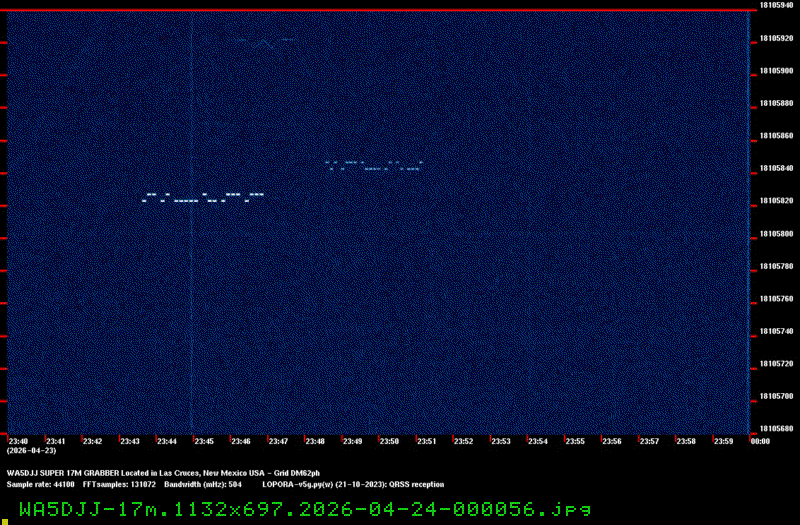Select frequency label 18105800
The width and height of the screenshot is (800, 525).
coord(777,234)
